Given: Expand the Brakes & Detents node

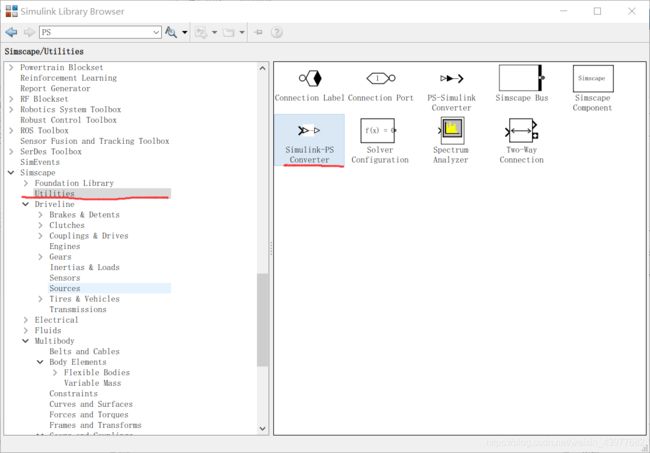Looking at the screenshot, I should point(40,214).
